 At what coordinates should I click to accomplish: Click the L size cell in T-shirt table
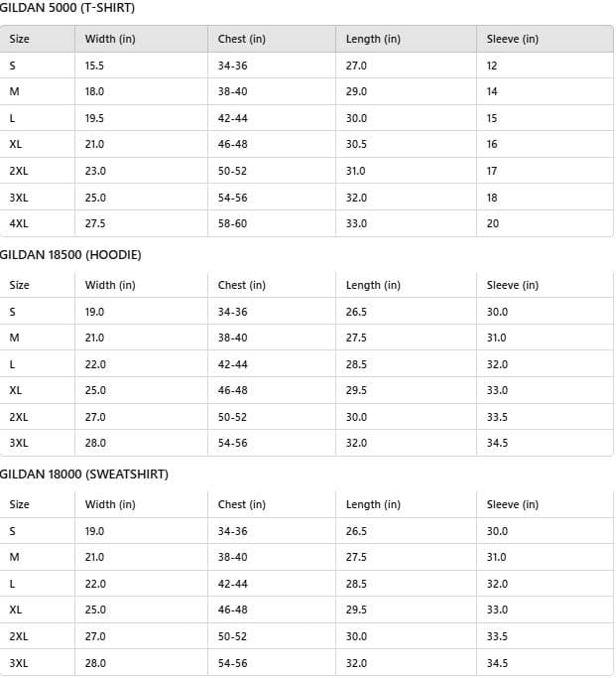tap(12, 118)
